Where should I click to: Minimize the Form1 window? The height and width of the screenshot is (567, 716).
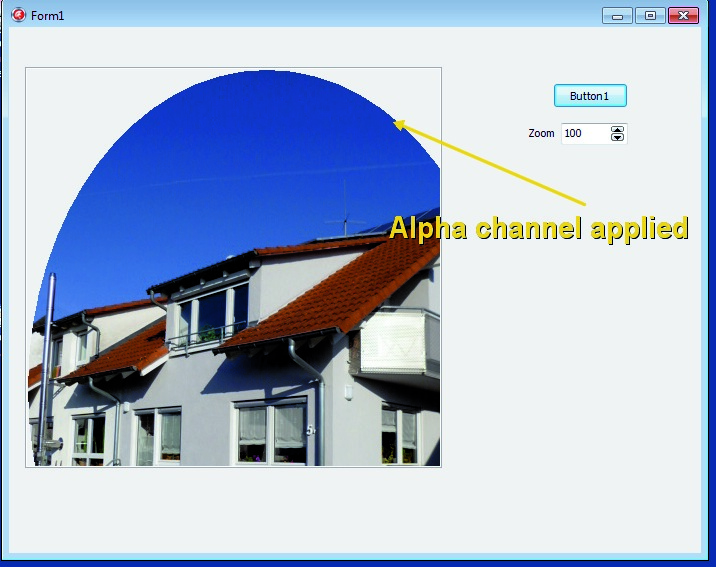coord(617,16)
